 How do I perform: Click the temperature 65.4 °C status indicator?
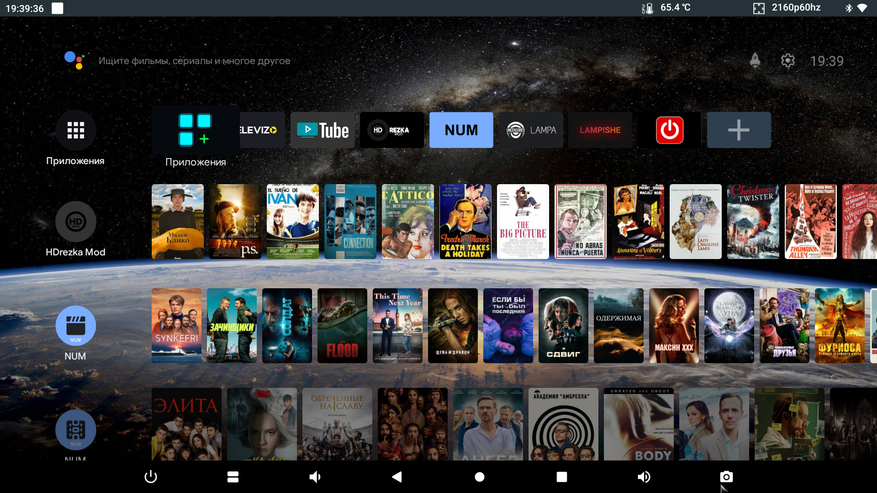(x=666, y=8)
